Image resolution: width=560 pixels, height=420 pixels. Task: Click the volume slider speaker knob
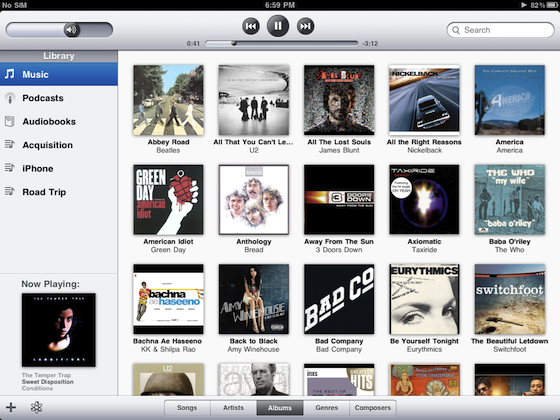(71, 30)
